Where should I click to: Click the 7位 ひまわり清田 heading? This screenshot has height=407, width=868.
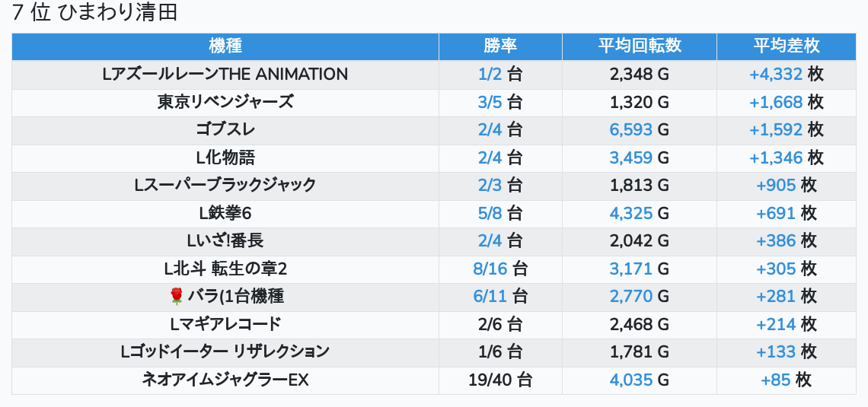coord(94,14)
